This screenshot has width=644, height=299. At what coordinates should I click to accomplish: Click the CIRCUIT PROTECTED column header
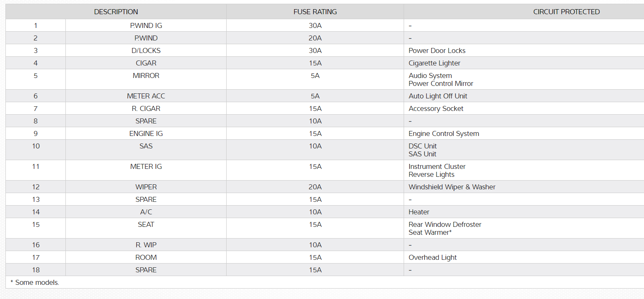click(x=566, y=12)
